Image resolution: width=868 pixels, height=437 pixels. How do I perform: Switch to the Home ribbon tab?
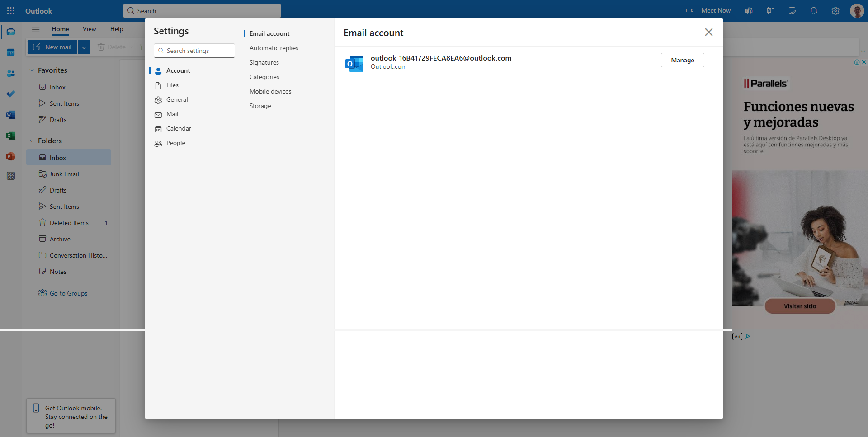pyautogui.click(x=60, y=29)
